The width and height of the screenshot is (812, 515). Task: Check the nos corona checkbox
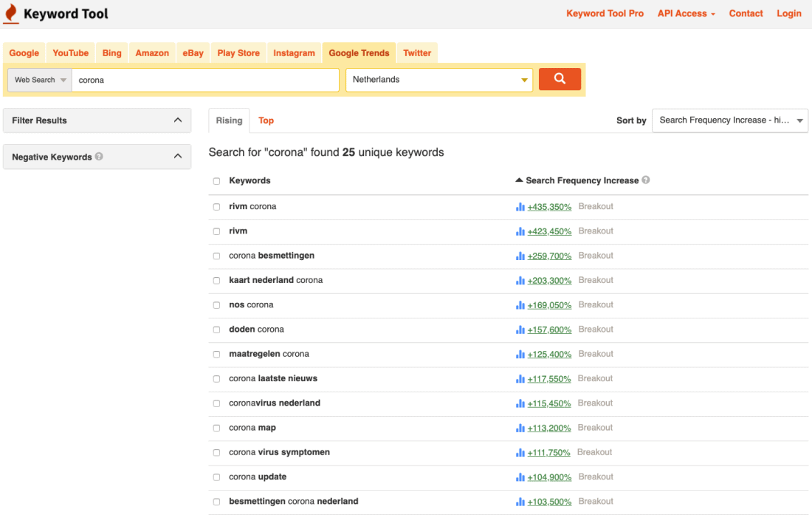[x=216, y=305]
